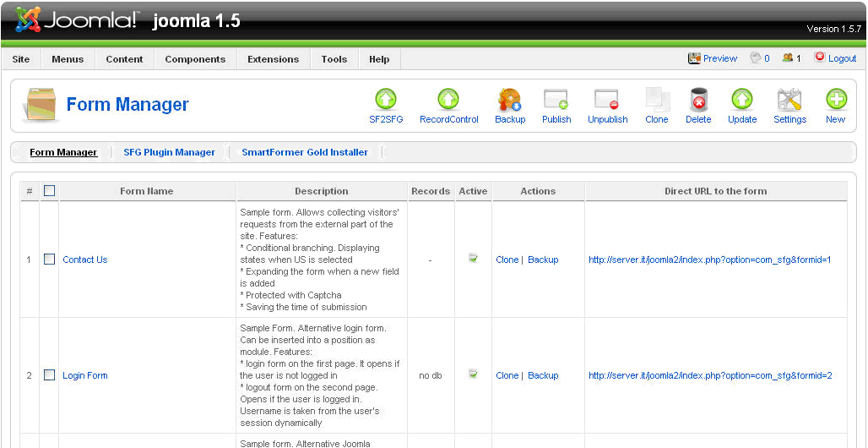Image resolution: width=868 pixels, height=448 pixels.
Task: Click the Login Form description text
Action: [x=321, y=375]
